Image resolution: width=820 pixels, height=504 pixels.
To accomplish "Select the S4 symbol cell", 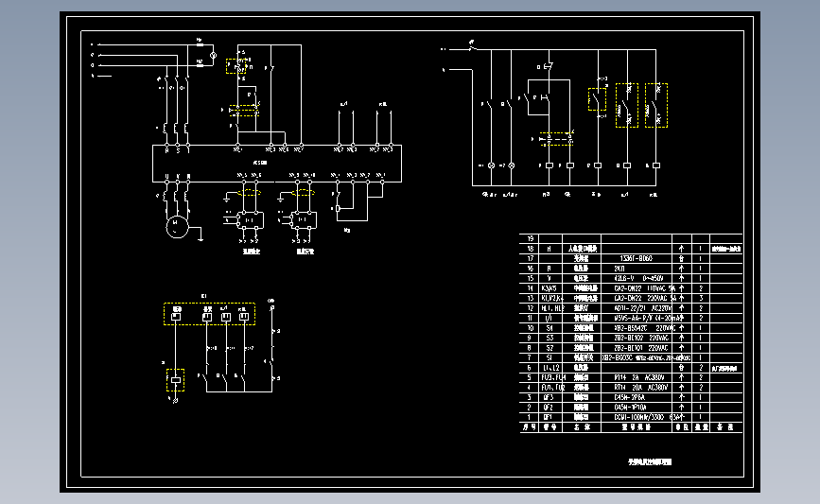I will tap(550, 328).
